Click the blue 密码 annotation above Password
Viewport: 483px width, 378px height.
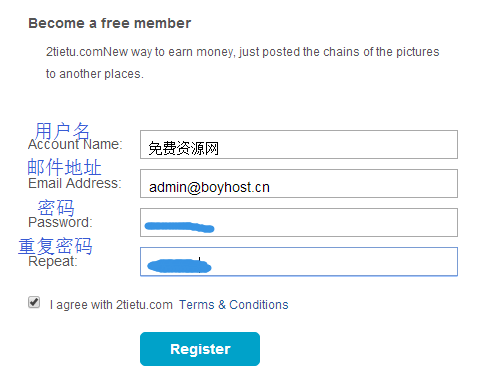pos(56,207)
